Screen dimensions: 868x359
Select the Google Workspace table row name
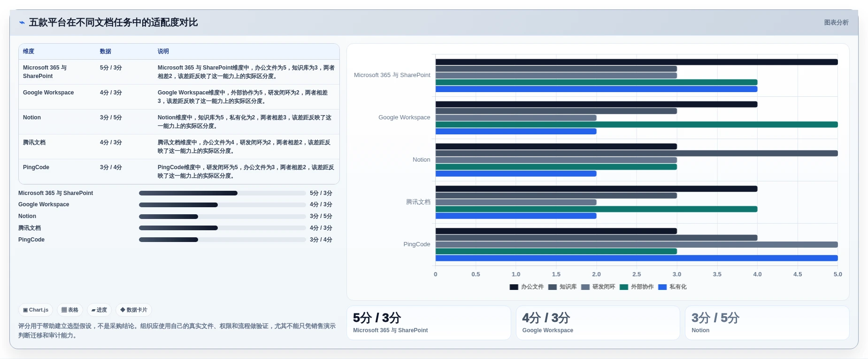tap(48, 93)
